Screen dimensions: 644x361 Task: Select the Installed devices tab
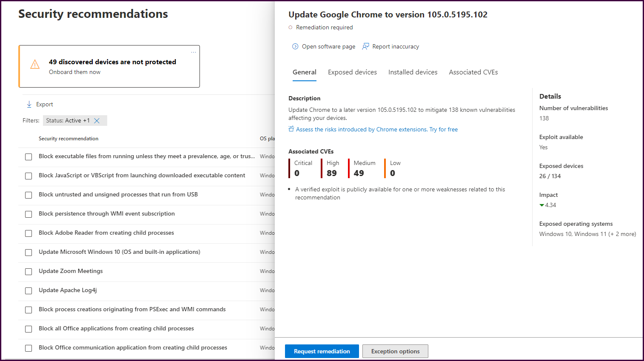[x=413, y=72]
